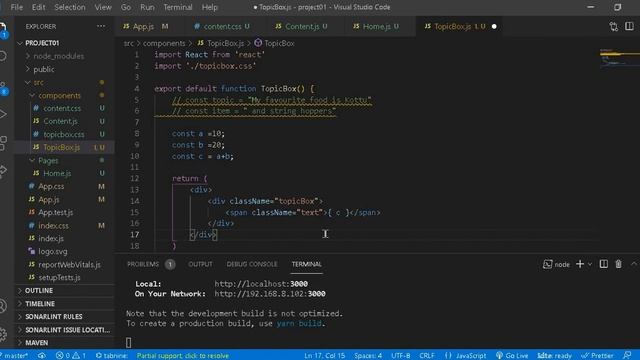
Task: Open the Go menu
Action: pos(126,7)
